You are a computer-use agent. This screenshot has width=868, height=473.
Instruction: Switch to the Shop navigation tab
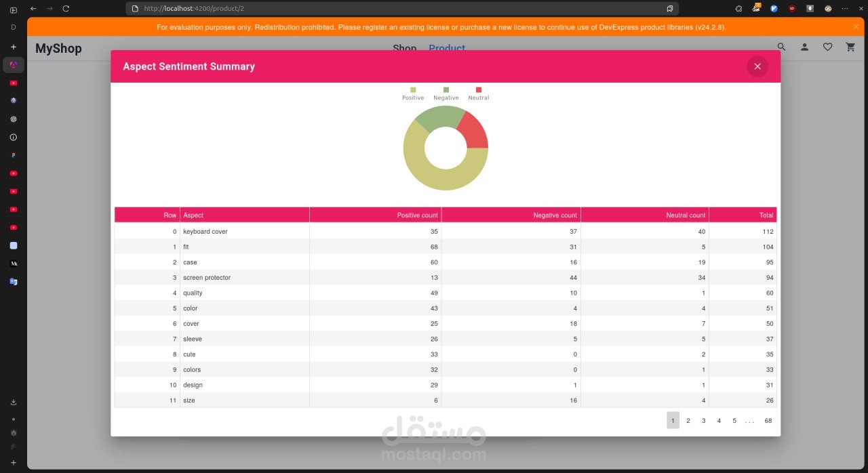coord(404,48)
